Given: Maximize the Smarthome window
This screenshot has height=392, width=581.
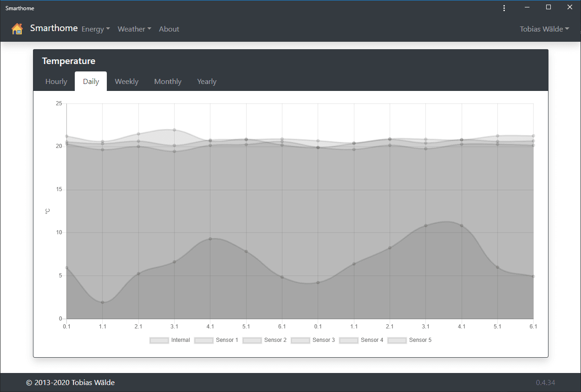Looking at the screenshot, I should click(548, 7).
